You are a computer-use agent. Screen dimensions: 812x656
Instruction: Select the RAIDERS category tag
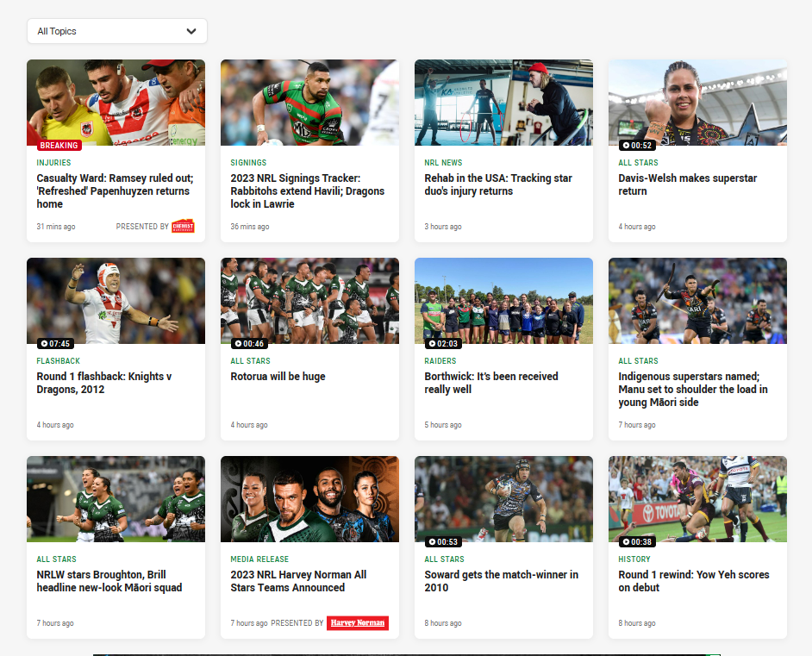tap(440, 360)
